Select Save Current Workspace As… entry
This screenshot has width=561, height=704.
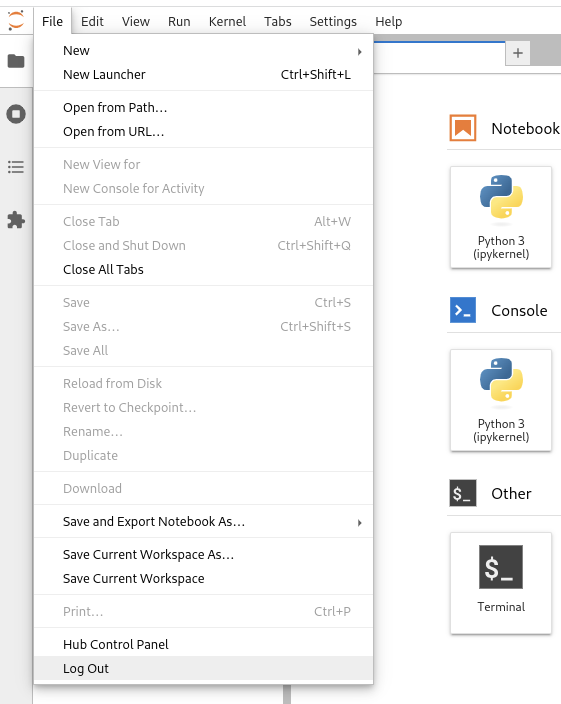click(x=203, y=554)
